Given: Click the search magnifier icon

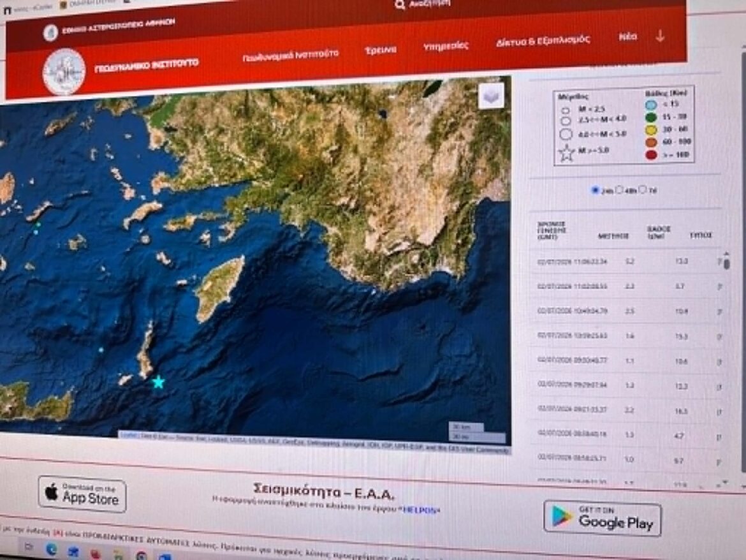Looking at the screenshot, I should coord(400,4).
